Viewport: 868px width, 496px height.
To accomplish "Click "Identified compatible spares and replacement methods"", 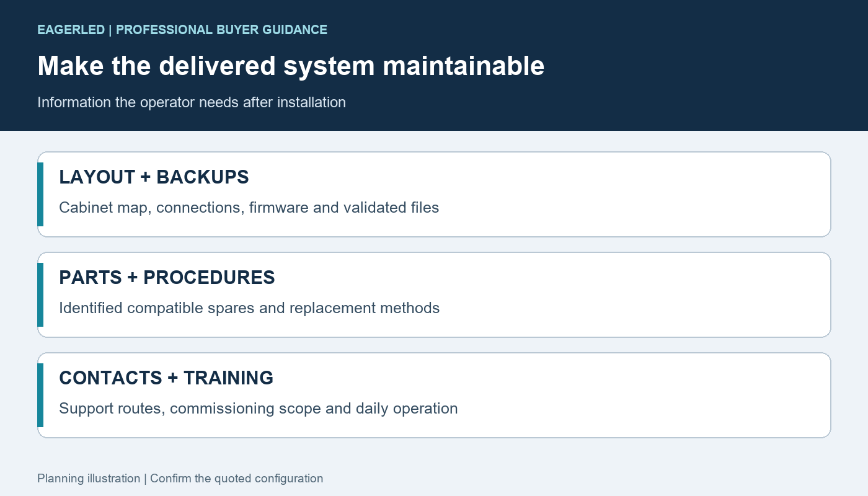I will tap(249, 308).
